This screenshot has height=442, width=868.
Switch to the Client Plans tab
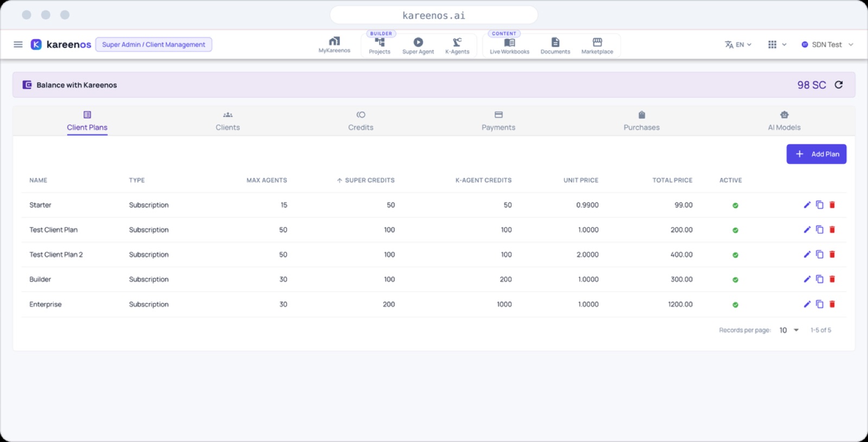tap(87, 121)
